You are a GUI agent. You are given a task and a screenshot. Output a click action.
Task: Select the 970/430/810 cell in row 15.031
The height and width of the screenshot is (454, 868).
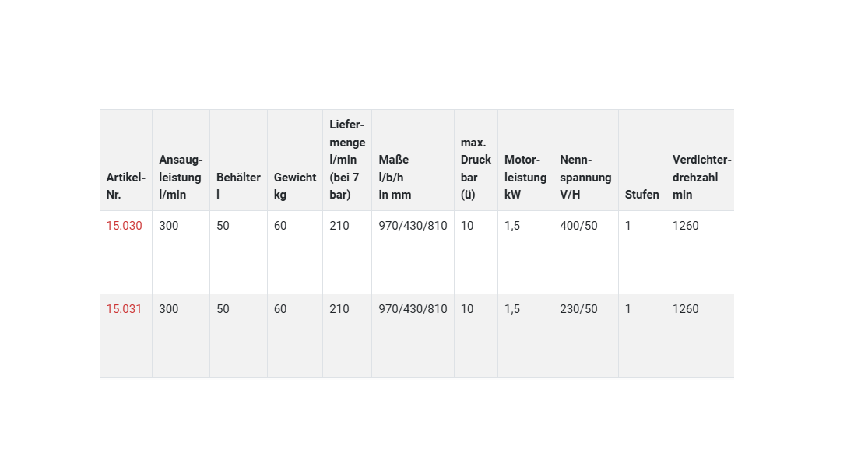(x=413, y=309)
